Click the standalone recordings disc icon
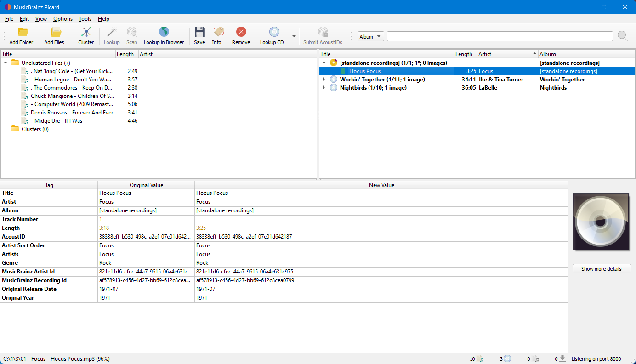Screen dimensions: 636x364 point(334,63)
